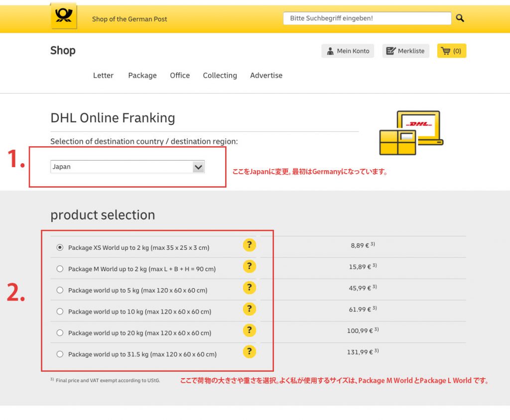The width and height of the screenshot is (510, 420).
Task: Select Package M World up to 2 kg radio
Action: [60, 269]
